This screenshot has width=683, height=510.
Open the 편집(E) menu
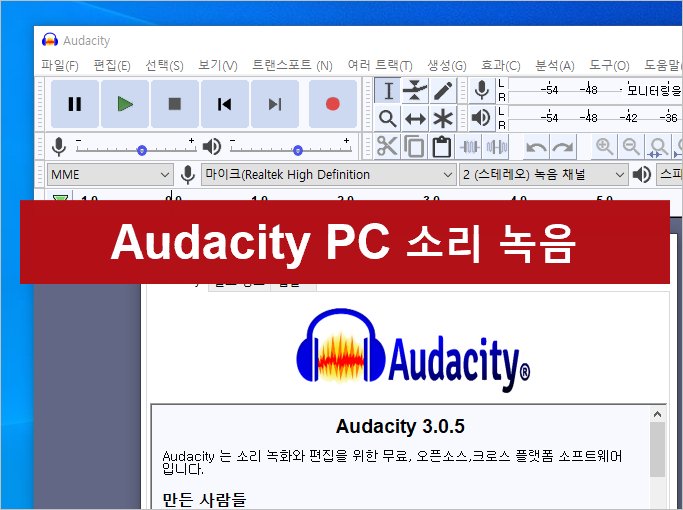112,65
